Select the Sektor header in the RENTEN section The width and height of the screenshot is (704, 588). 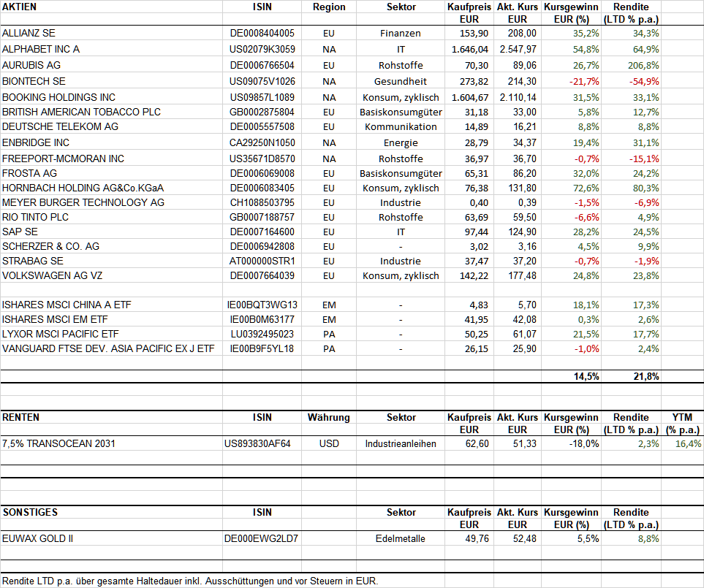(x=401, y=417)
